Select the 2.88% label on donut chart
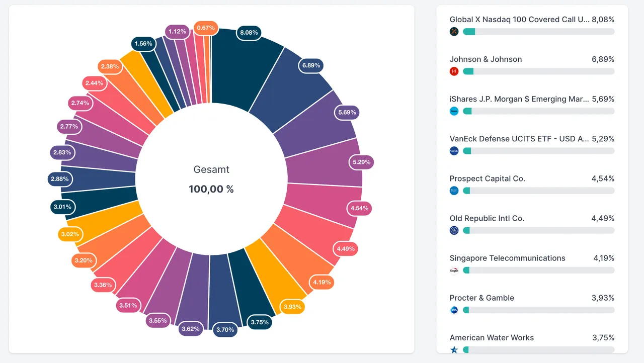The height and width of the screenshot is (363, 644). [60, 179]
